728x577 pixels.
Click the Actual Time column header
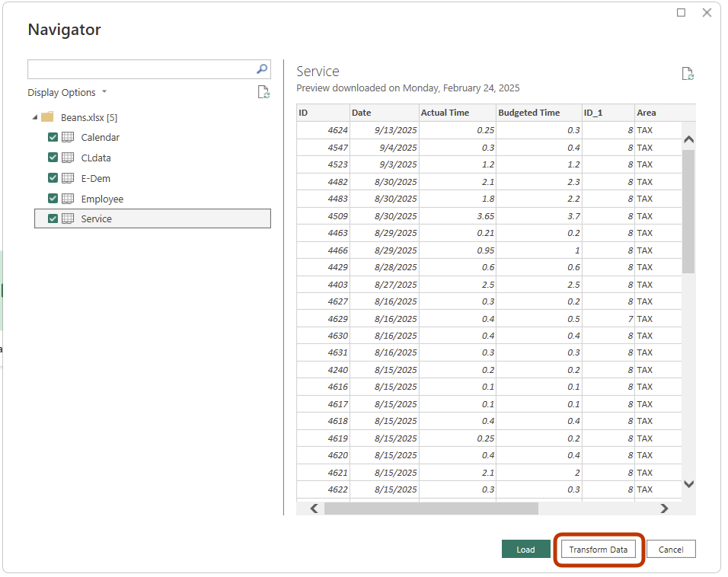coord(458,113)
